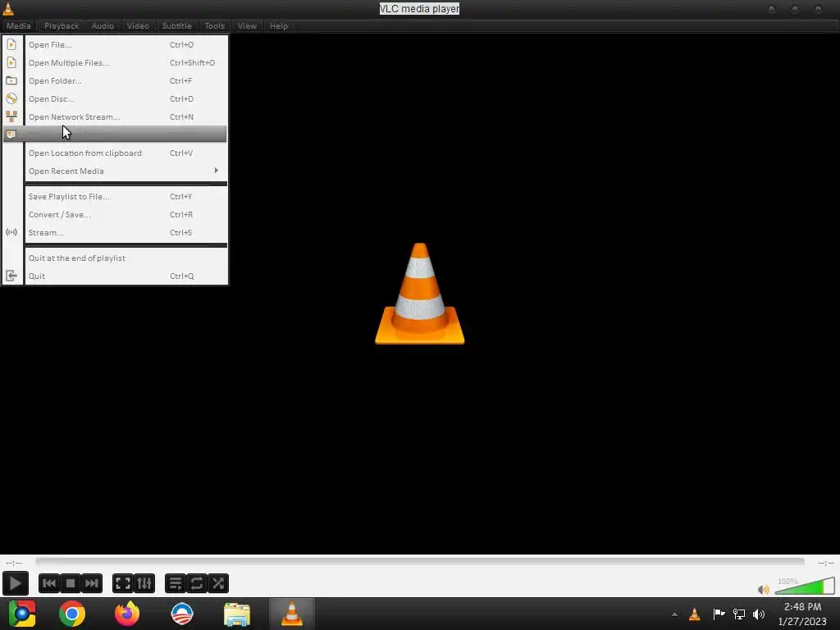Choose Save Playlist to File...
840x630 pixels.
pos(126,197)
